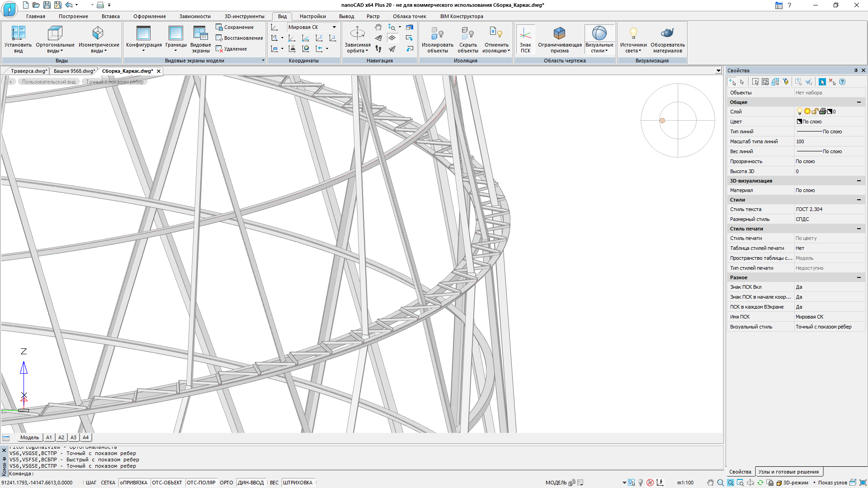The image size is (868, 488).
Task: Click the UCS Sign icon
Action: coord(525,33)
